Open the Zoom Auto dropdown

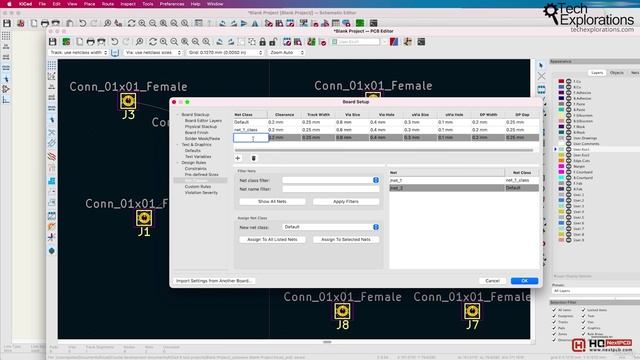pyautogui.click(x=287, y=53)
